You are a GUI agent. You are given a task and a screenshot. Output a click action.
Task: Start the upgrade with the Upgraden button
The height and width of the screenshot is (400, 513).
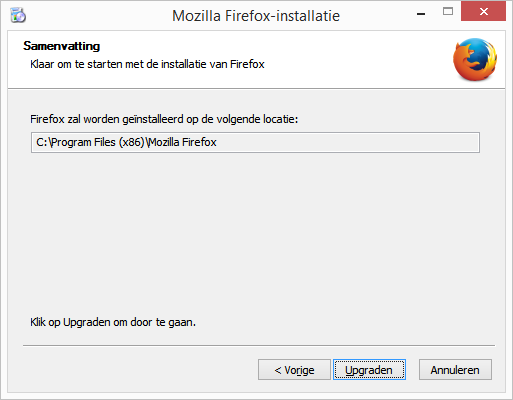pyautogui.click(x=369, y=369)
